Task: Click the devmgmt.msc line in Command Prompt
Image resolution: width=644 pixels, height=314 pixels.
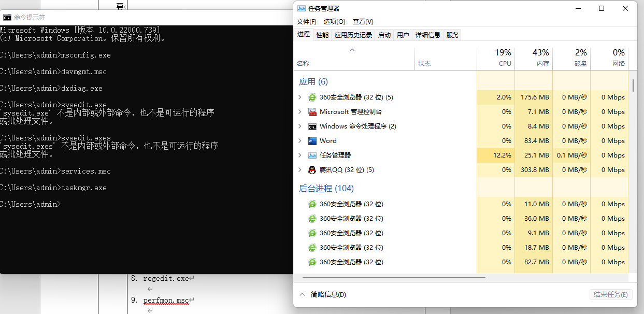Action: (x=53, y=72)
